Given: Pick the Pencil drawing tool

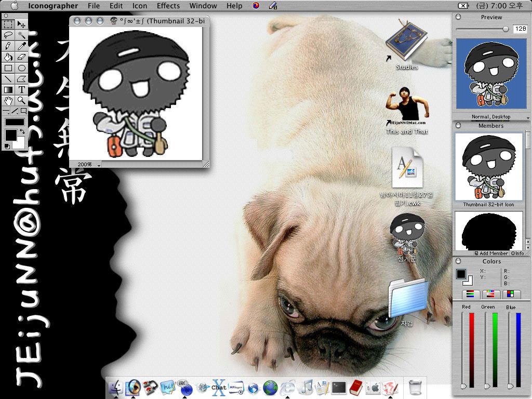Looking at the screenshot, I should tap(8, 46).
